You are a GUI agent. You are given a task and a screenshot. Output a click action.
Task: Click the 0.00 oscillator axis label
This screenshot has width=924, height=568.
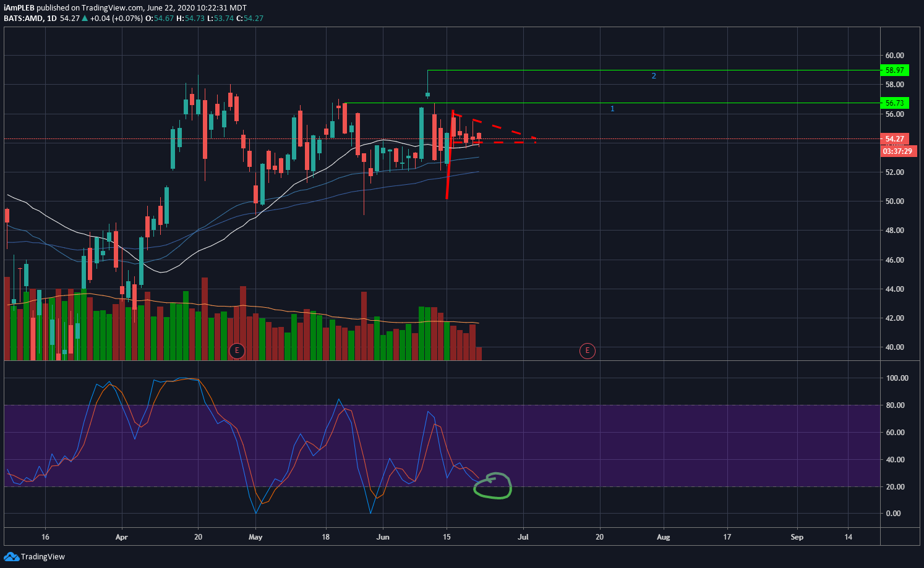pyautogui.click(x=893, y=514)
